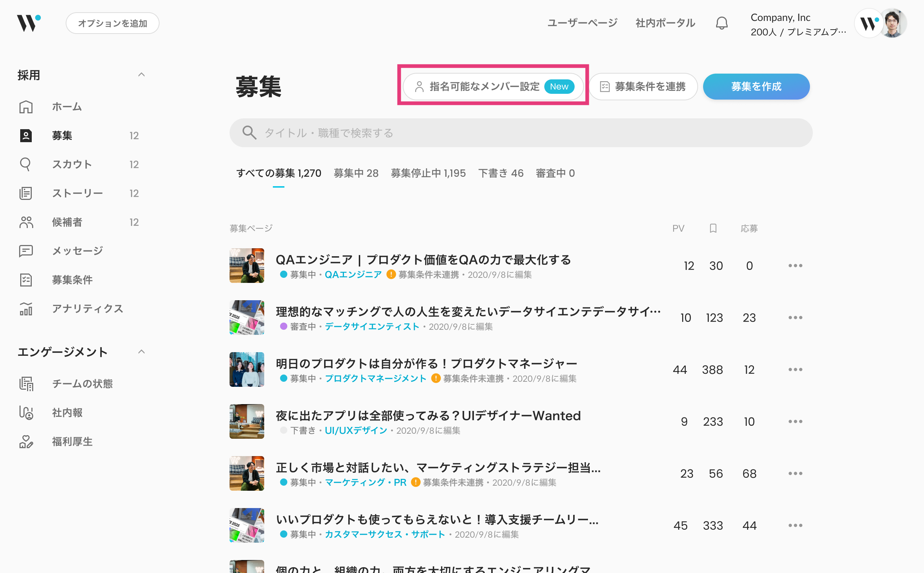Click the タイトル・職種で検索する search field
This screenshot has width=924, height=573.
tap(520, 133)
